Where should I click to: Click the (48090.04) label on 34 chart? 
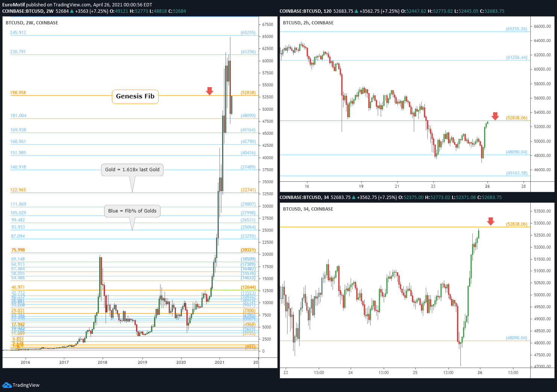click(516, 338)
